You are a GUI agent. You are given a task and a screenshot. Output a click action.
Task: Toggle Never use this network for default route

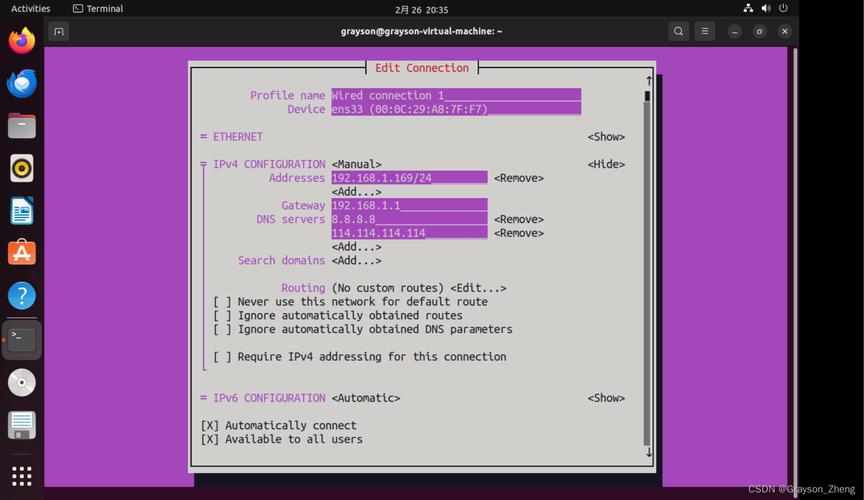tap(222, 302)
